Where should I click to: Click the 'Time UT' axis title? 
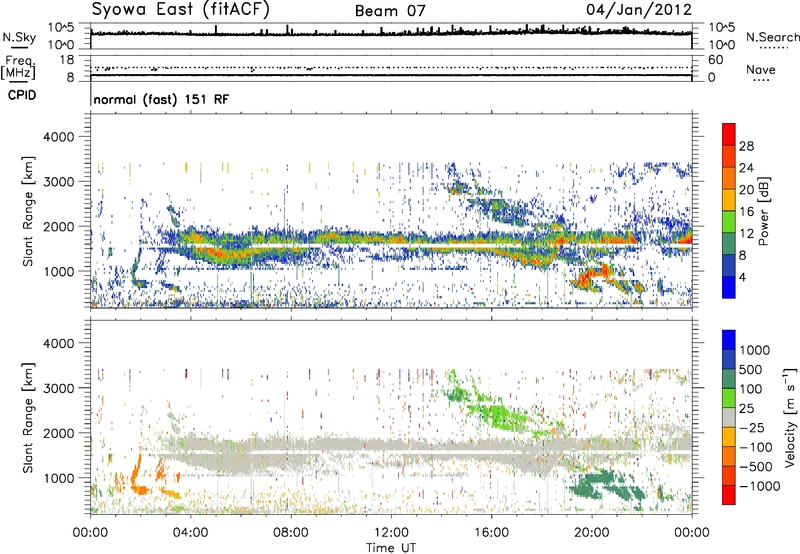tap(391, 548)
